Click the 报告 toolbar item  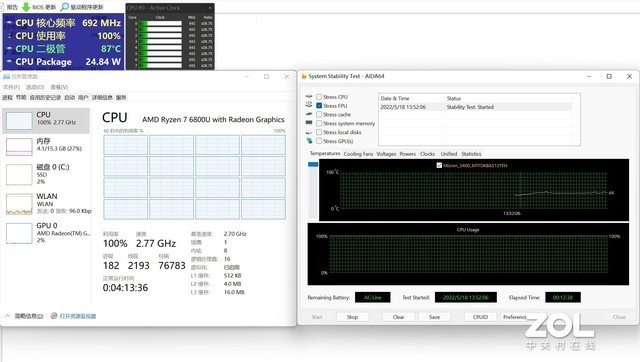[12, 7]
